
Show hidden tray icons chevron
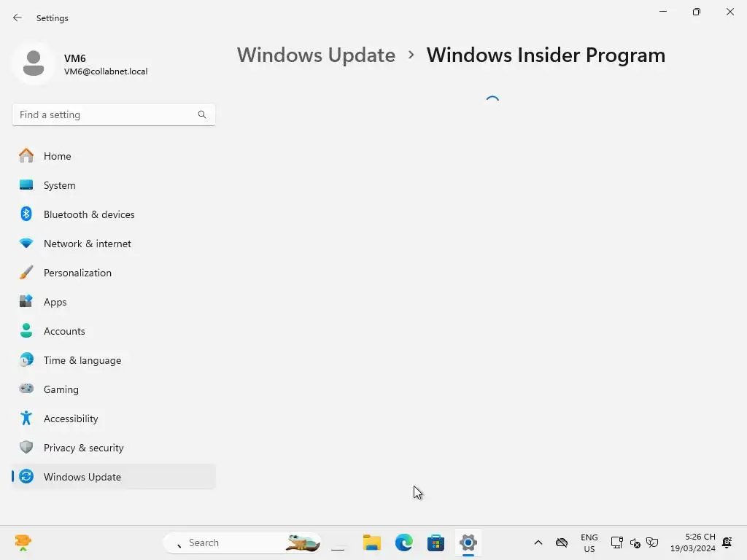pos(538,542)
